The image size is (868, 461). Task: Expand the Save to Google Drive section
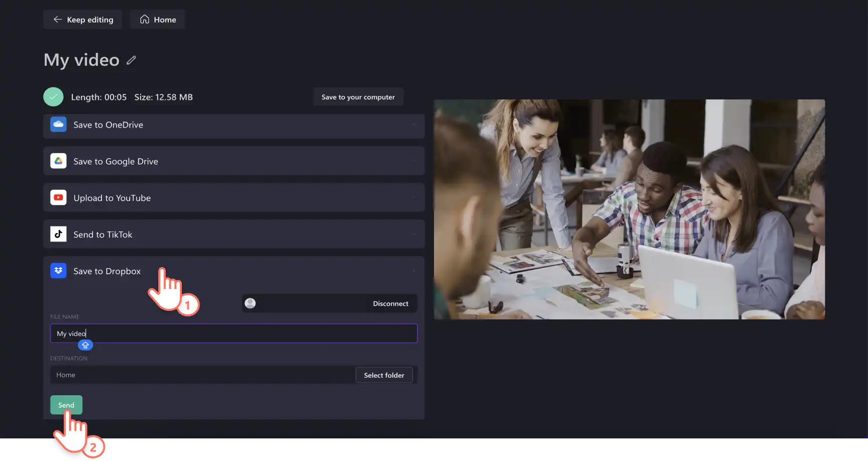234,161
